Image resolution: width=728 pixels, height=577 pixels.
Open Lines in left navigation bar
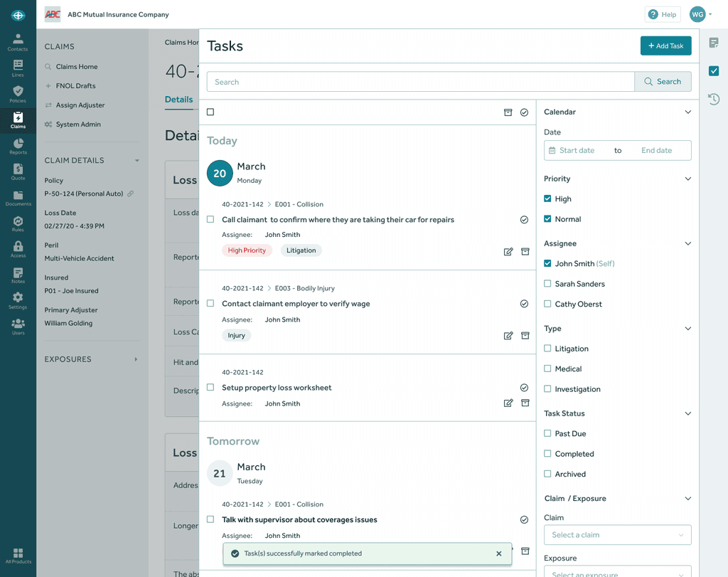(18, 68)
